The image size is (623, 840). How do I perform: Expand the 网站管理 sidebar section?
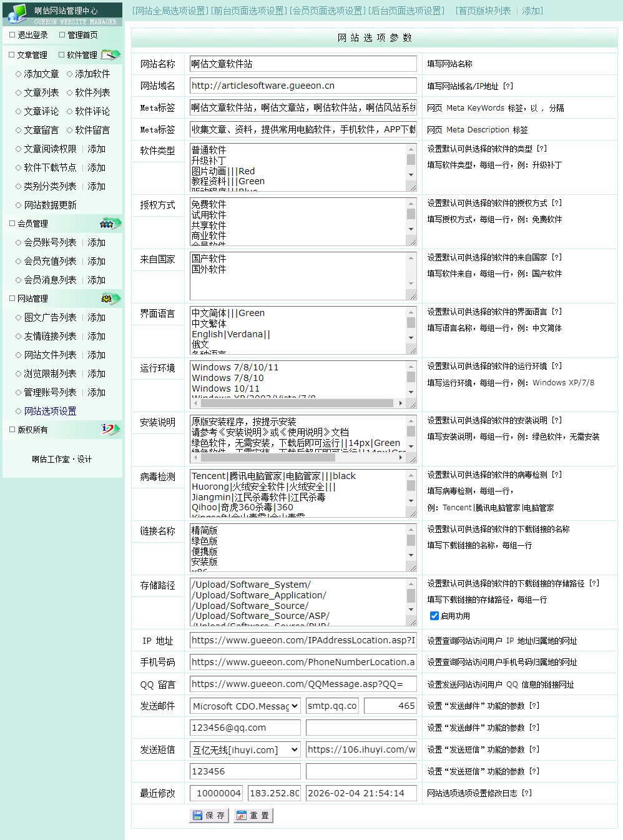(x=32, y=299)
